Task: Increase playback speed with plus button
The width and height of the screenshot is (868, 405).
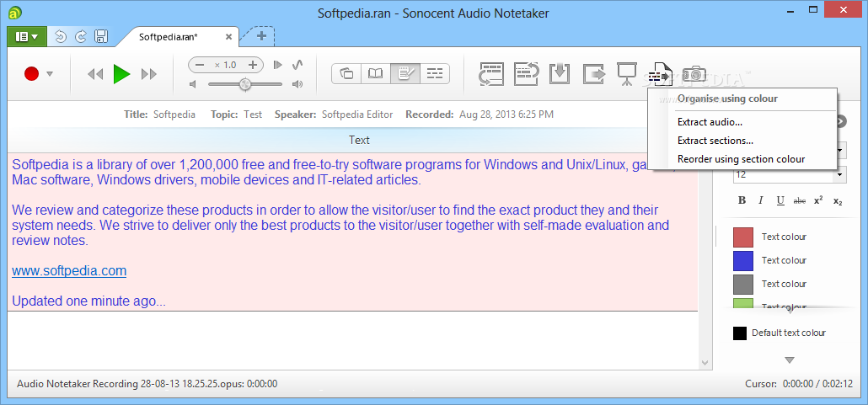Action: click(x=253, y=65)
